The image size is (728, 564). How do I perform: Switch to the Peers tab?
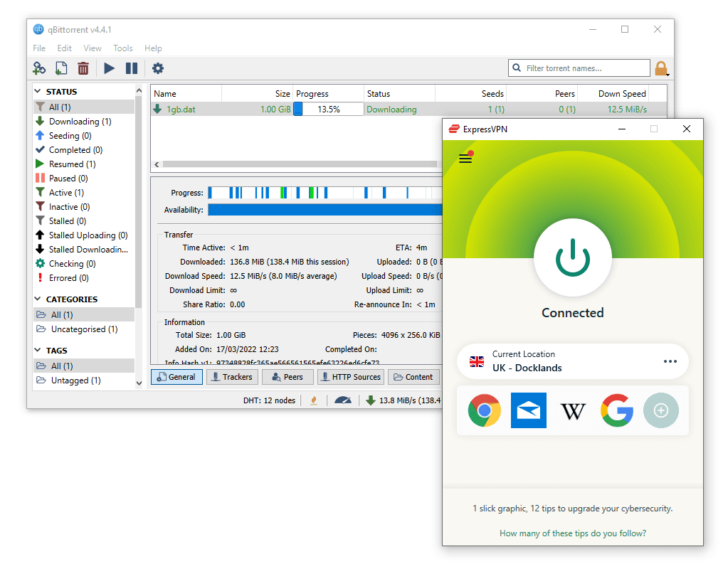point(287,377)
